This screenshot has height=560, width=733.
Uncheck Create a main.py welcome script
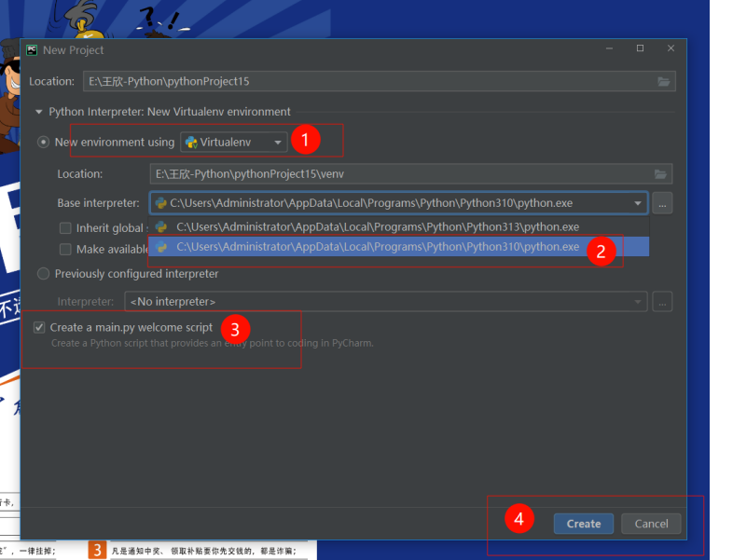coord(39,327)
